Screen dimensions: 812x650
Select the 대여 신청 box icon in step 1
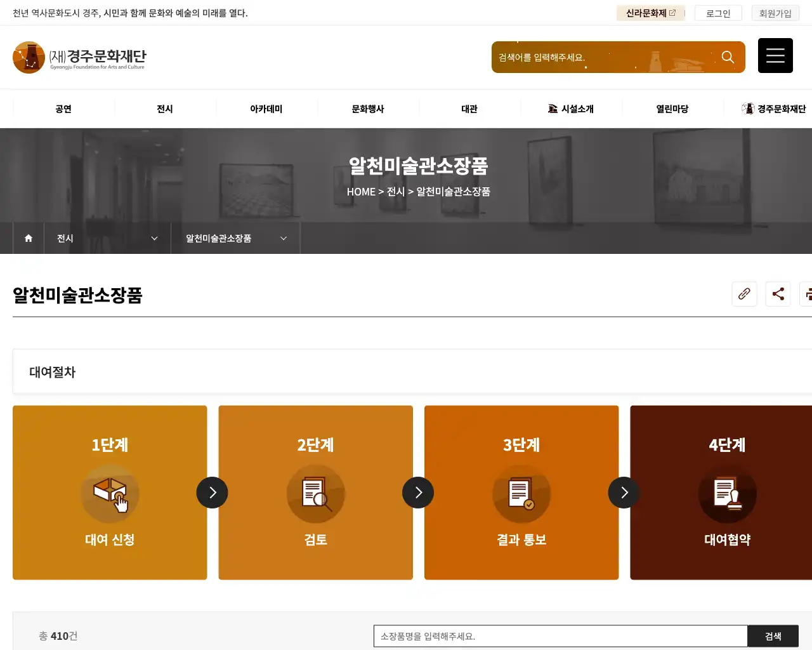[x=110, y=494]
